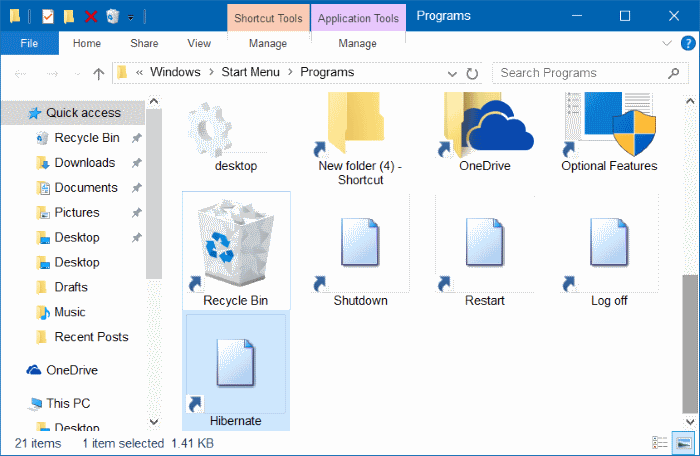700x456 pixels.
Task: Open the Home ribbon tab
Action: pos(87,43)
